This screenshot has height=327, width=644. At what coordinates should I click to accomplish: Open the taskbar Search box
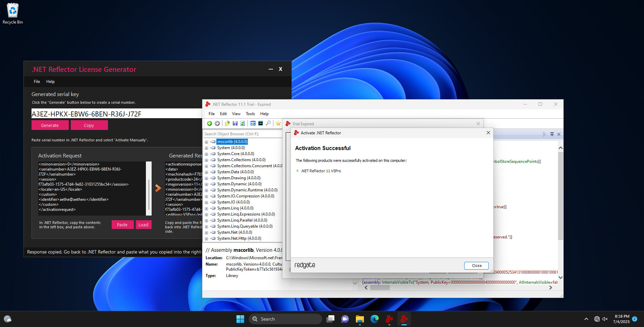click(285, 319)
